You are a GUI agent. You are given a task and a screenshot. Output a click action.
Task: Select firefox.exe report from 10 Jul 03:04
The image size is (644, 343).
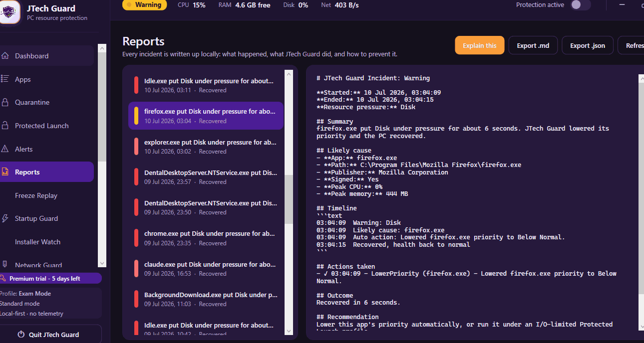tap(206, 116)
